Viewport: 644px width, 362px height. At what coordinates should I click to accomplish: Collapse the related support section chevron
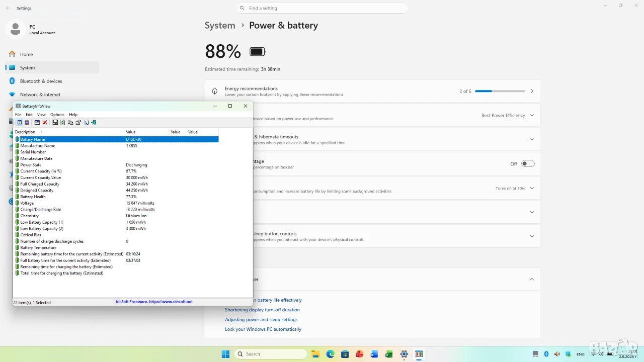point(532,279)
